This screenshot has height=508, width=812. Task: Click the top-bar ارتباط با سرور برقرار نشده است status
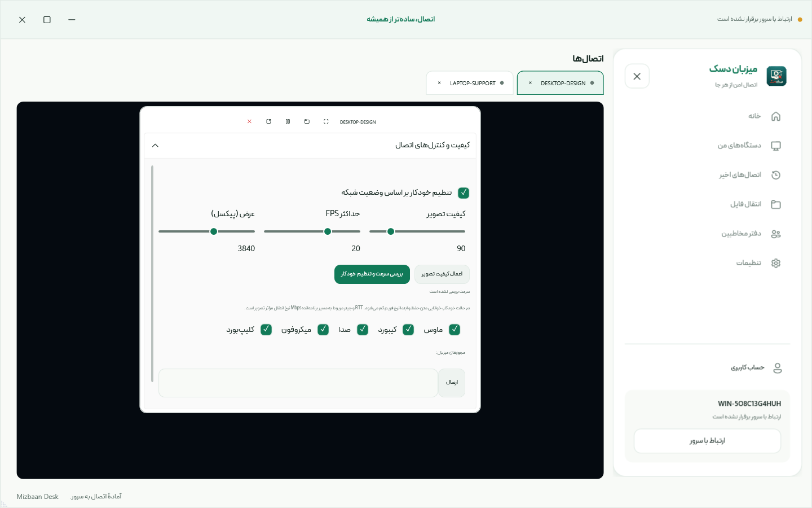(x=754, y=19)
